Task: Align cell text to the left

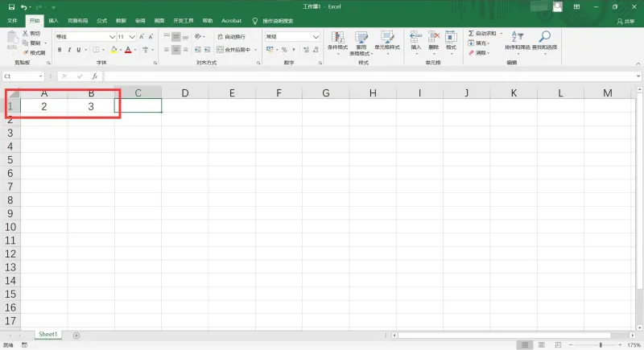Action: click(167, 50)
